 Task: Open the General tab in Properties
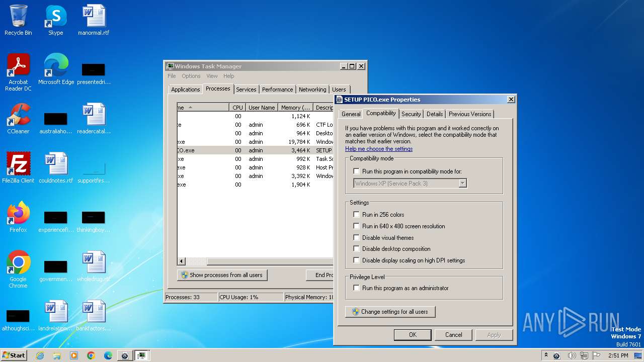(351, 114)
